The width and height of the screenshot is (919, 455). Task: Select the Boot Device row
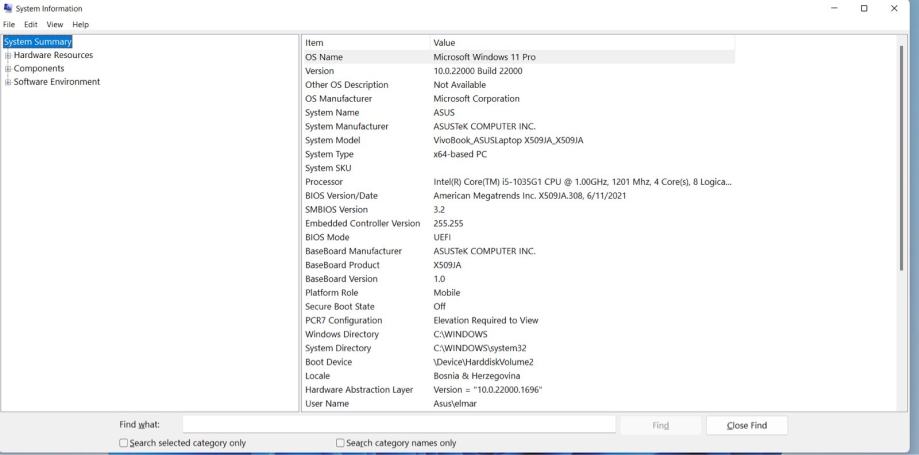pos(518,362)
